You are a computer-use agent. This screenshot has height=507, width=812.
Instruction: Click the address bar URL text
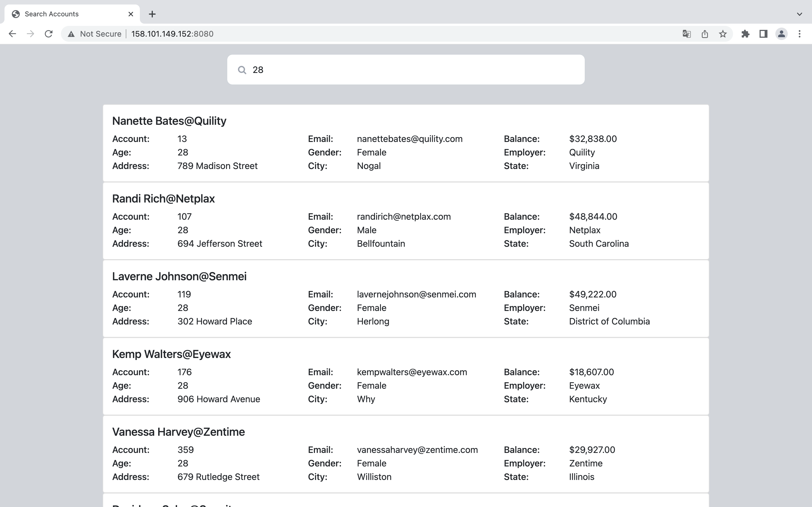coord(172,34)
